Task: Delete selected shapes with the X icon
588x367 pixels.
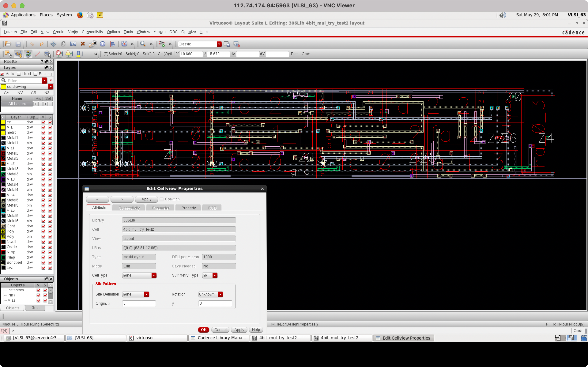Action: tap(83, 44)
